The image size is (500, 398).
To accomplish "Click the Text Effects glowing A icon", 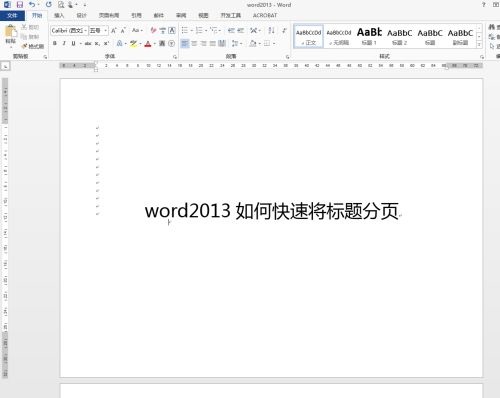I will pos(119,43).
